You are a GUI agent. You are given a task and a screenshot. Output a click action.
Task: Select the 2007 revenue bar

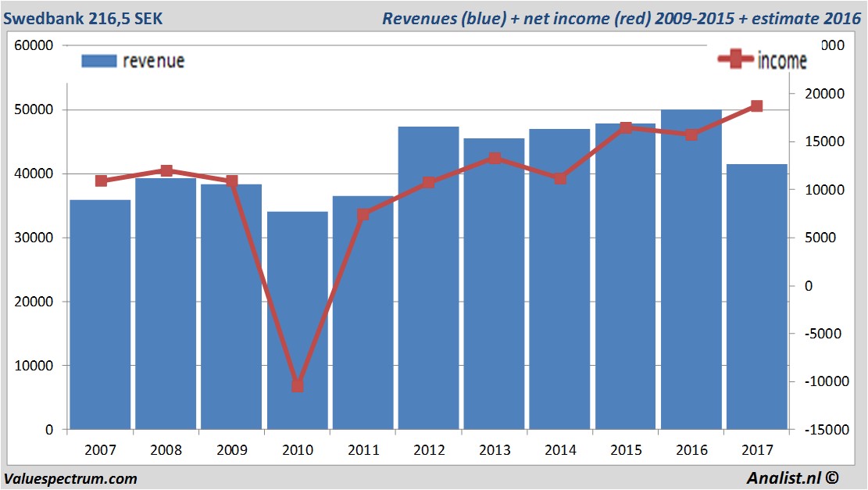tap(100, 314)
